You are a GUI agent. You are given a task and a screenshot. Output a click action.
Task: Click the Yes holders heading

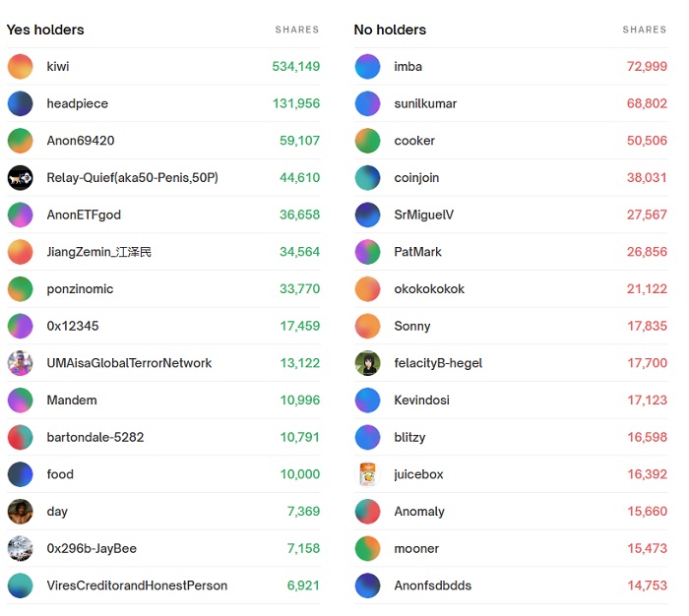pyautogui.click(x=45, y=30)
